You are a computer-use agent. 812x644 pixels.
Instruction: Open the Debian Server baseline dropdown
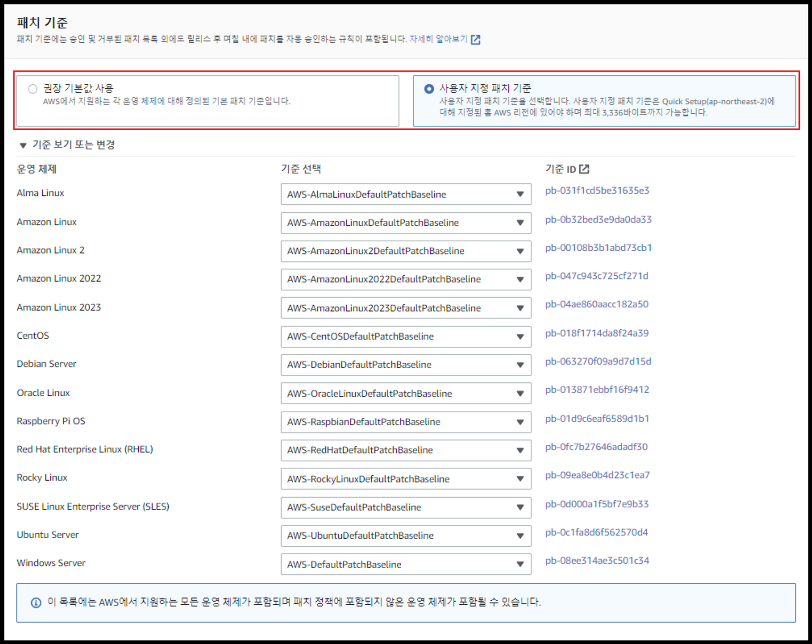405,365
